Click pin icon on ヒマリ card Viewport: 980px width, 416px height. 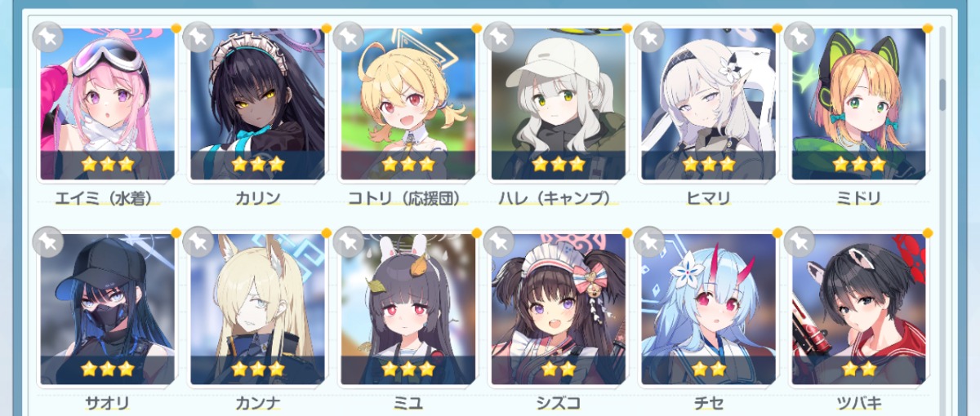pyautogui.click(x=649, y=37)
